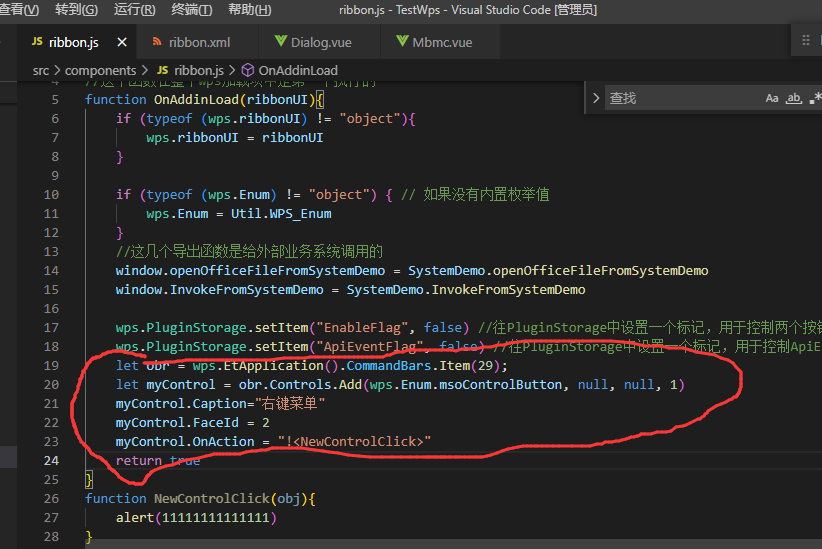Open the 终端(T) menu
The width and height of the screenshot is (822, 549).
(191, 10)
